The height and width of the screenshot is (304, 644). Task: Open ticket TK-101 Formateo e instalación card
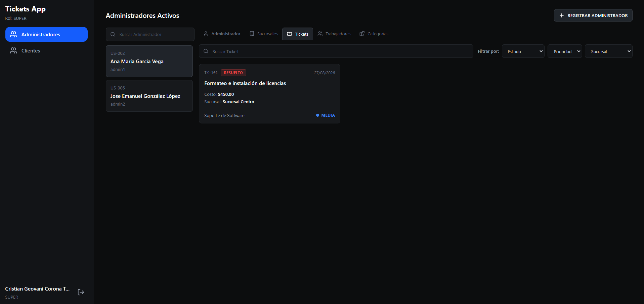point(269,93)
